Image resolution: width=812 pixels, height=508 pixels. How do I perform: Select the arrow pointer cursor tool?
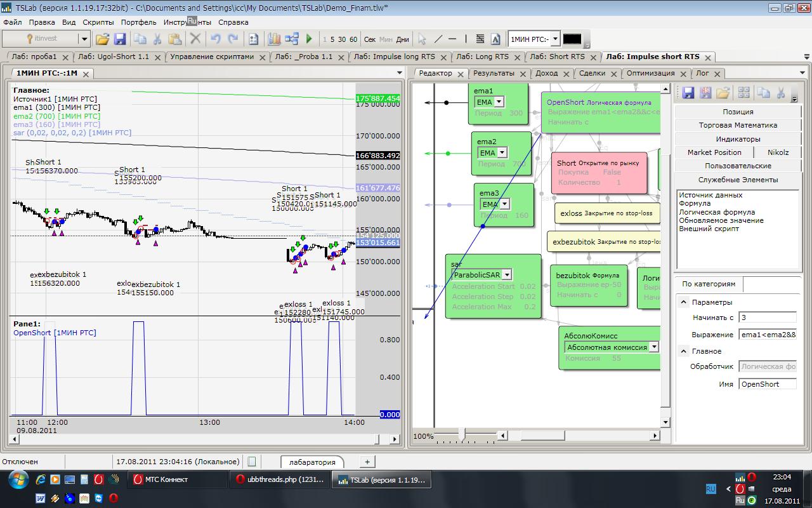tap(422, 39)
